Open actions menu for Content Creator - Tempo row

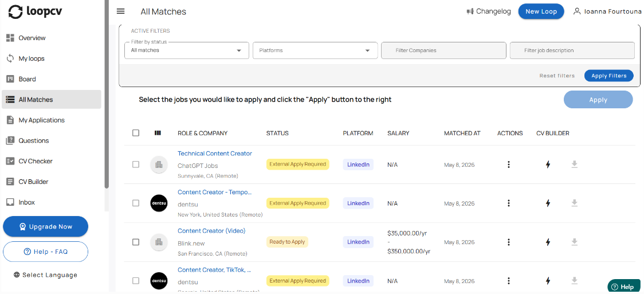click(508, 203)
